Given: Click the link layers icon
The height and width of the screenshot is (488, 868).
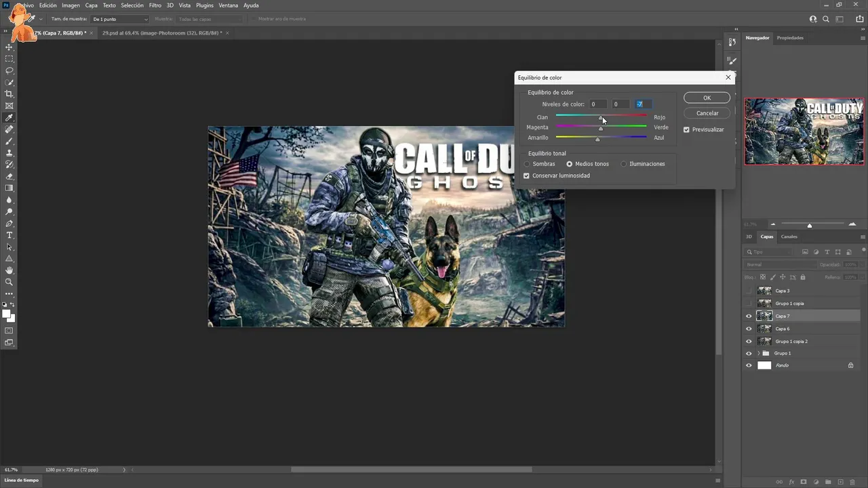Looking at the screenshot, I should click(x=779, y=482).
